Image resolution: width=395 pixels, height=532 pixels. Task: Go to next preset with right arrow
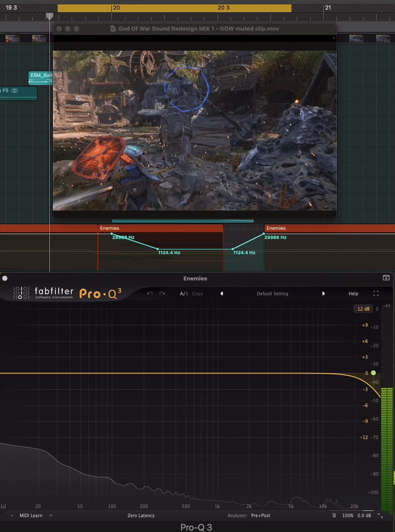[x=323, y=294]
